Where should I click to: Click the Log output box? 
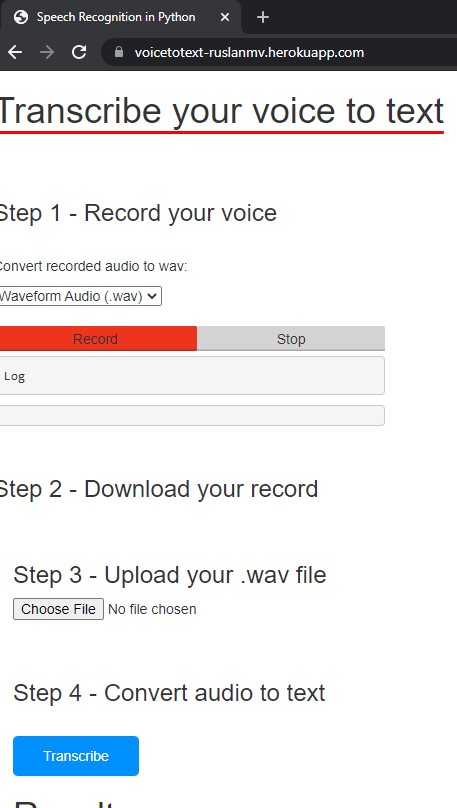click(x=192, y=376)
